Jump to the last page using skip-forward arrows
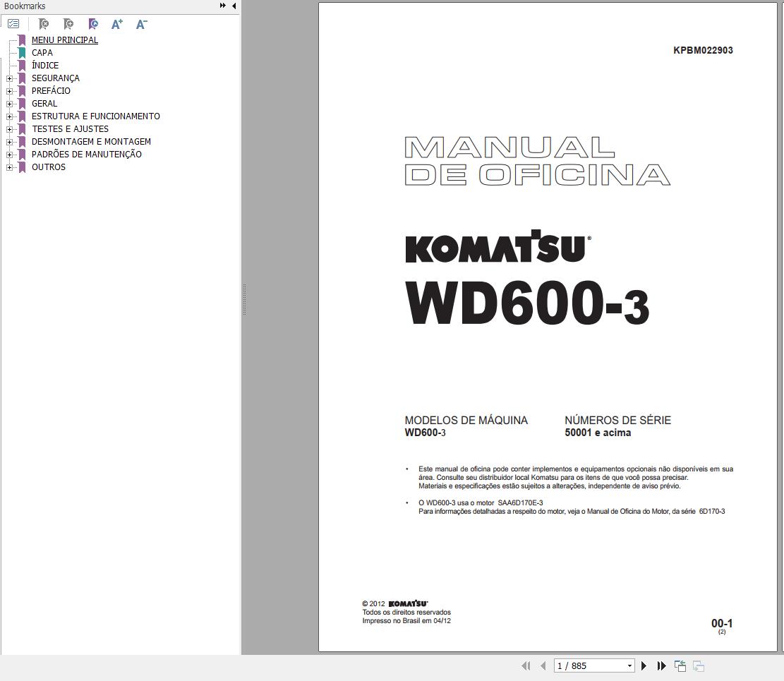The image size is (784, 681). (661, 665)
